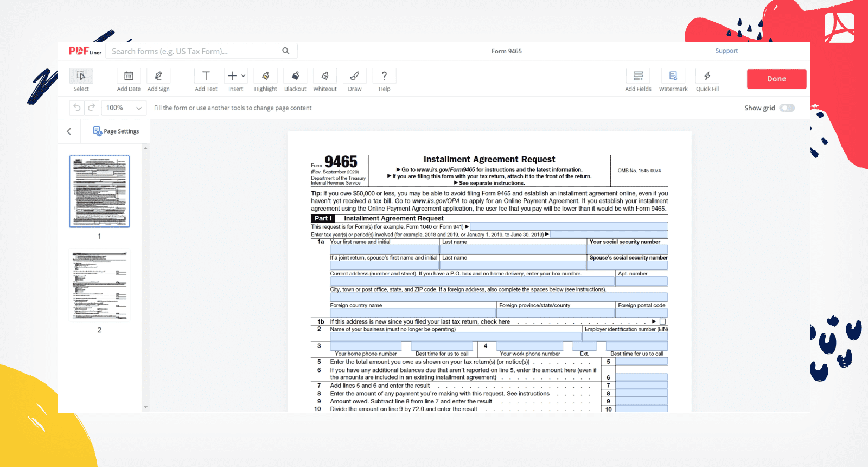The height and width of the screenshot is (467, 868).
Task: Expand the Insert dropdown arrow
Action: 244,76
